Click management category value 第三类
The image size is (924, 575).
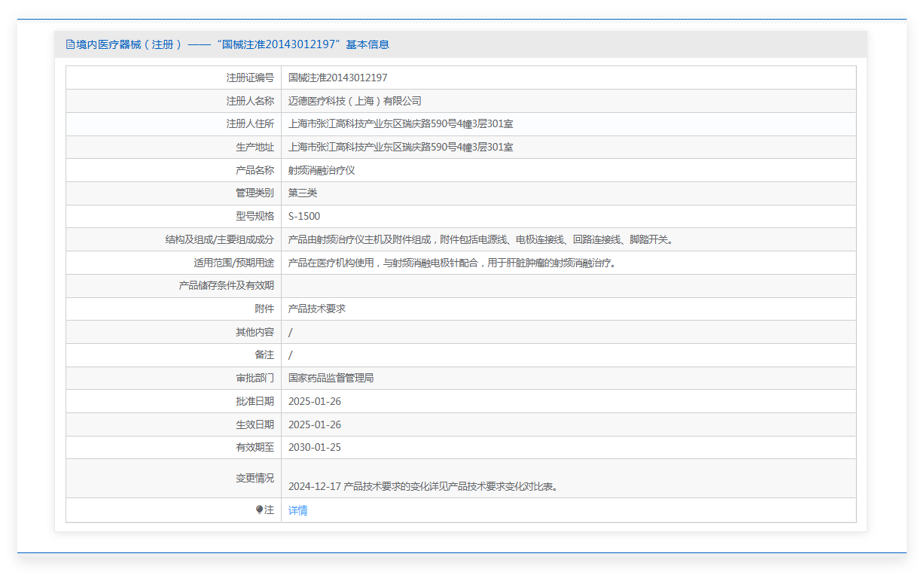[x=303, y=193]
